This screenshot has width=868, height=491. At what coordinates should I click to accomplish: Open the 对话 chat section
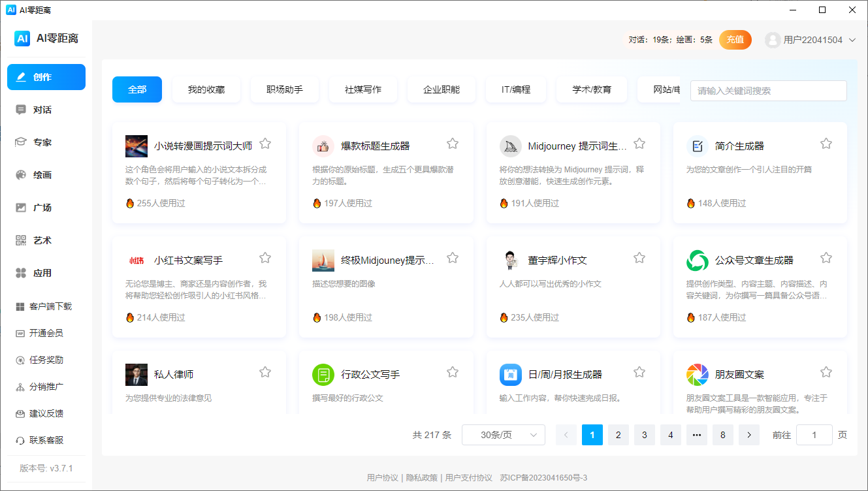point(46,110)
